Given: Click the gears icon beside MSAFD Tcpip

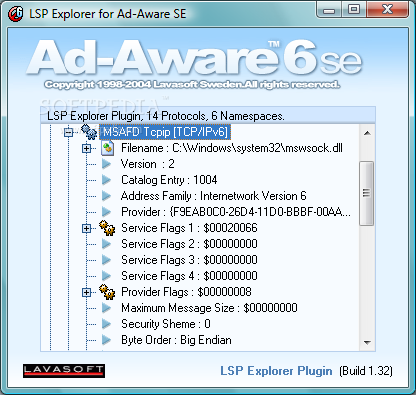Looking at the screenshot, I should tap(89, 132).
